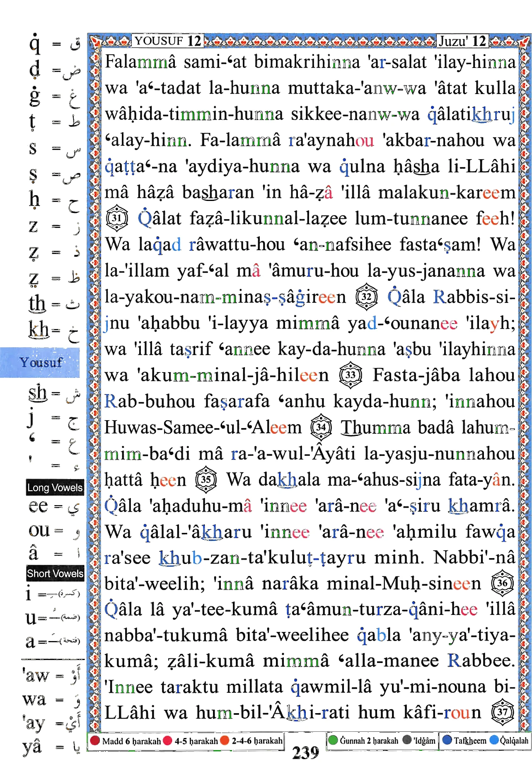Viewport: 532px width, 784px height.
Task: Click the verse 34 marker medallion
Action: (321, 427)
